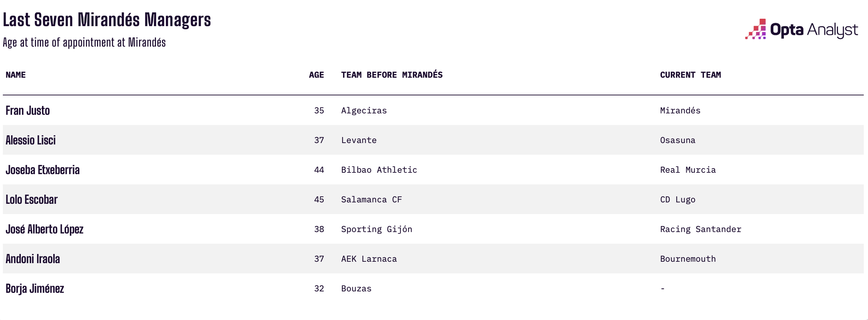Click José Alberto López's name
Screen dimensions: 868x320
[x=44, y=229]
